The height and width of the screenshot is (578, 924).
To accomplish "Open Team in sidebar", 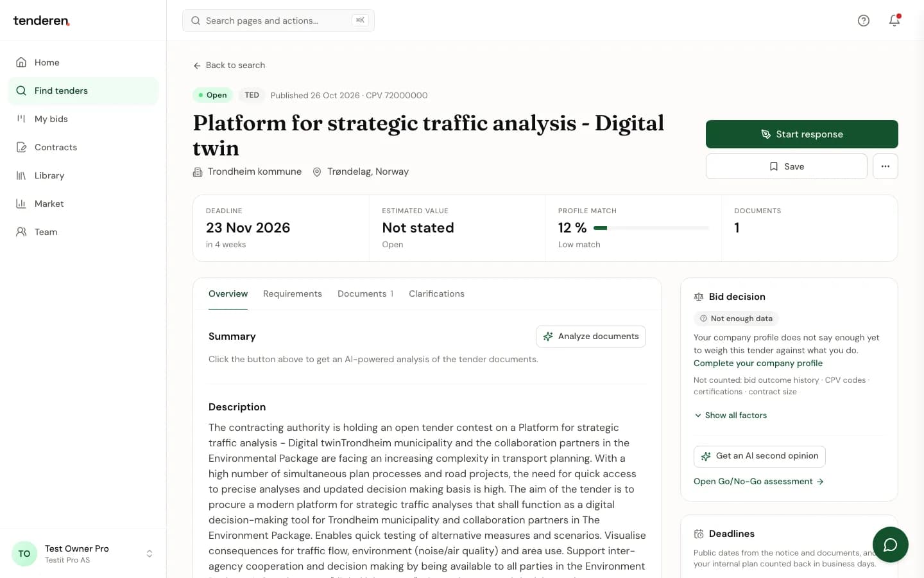I will coord(83,232).
